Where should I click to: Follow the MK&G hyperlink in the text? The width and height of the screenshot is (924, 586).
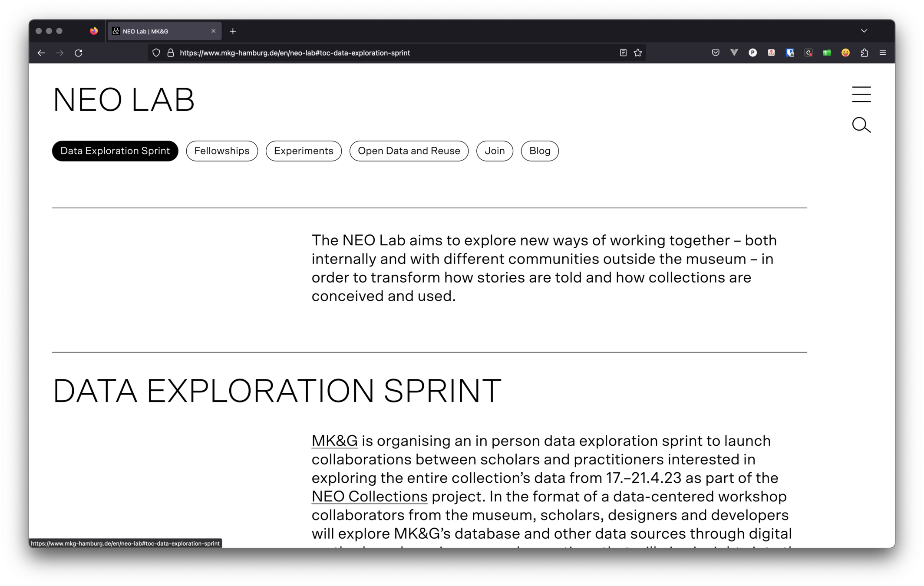(x=334, y=441)
